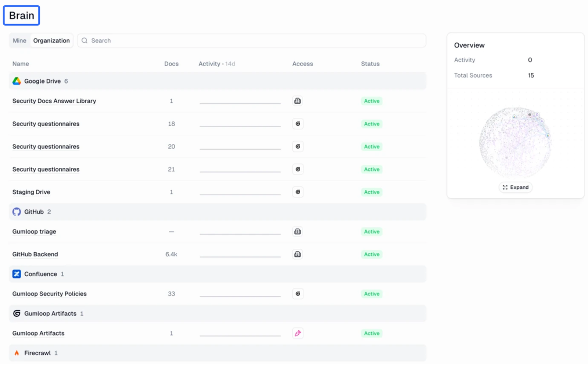Click the Total Sources label in Overview

(473, 75)
